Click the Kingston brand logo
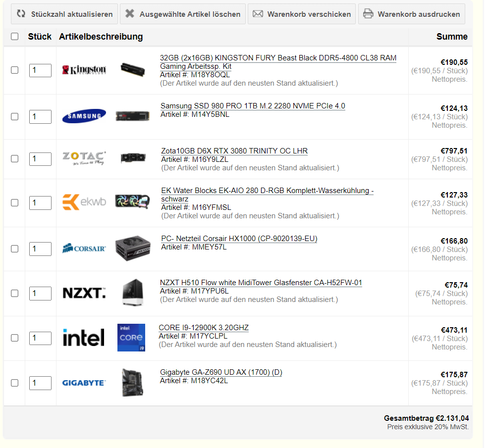This screenshot has height=448, width=492. pos(84,70)
